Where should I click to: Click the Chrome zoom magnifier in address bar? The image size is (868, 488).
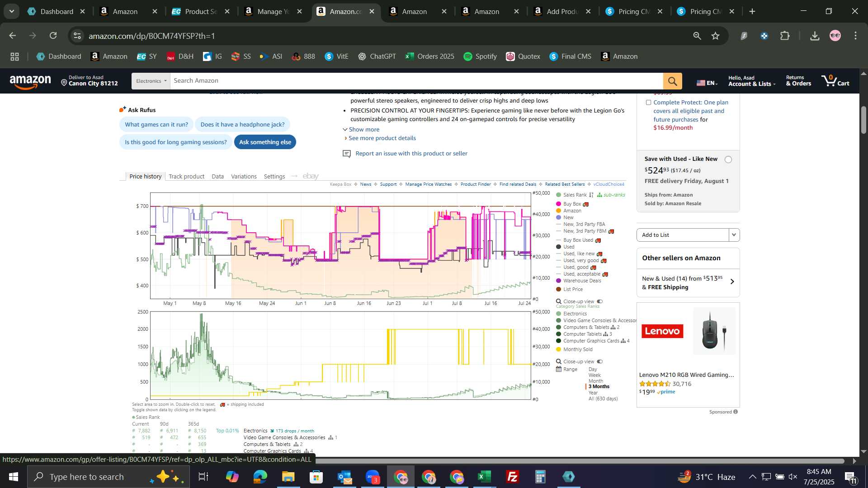click(x=697, y=36)
